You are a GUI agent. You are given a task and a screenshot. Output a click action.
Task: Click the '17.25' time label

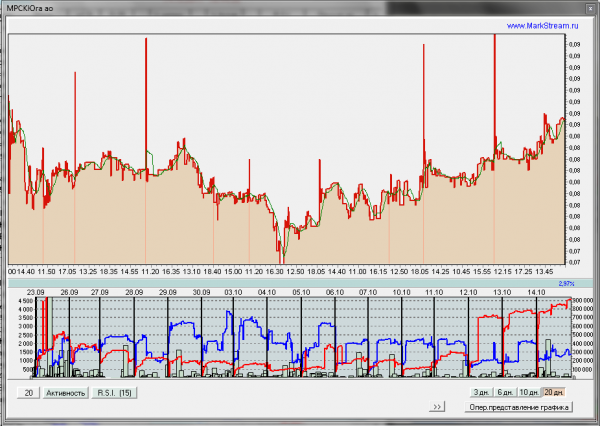[523, 272]
